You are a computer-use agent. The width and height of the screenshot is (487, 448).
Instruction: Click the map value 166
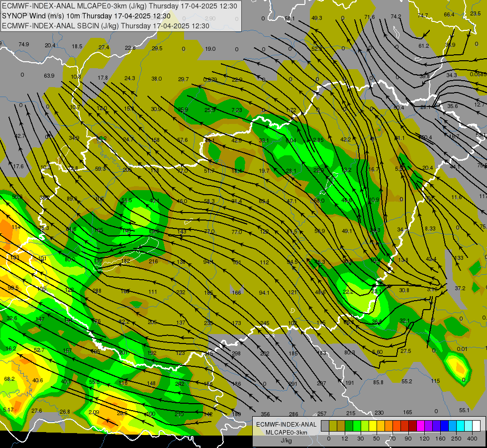point(236,293)
